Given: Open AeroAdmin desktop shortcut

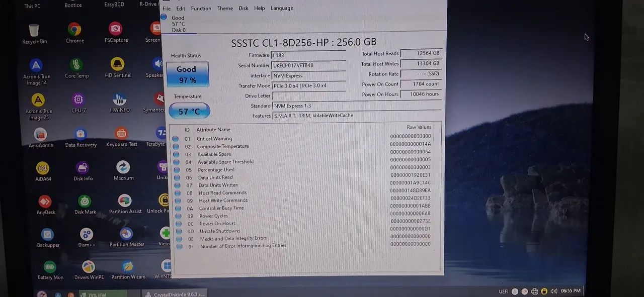Looking at the screenshot, I should coord(41,138).
